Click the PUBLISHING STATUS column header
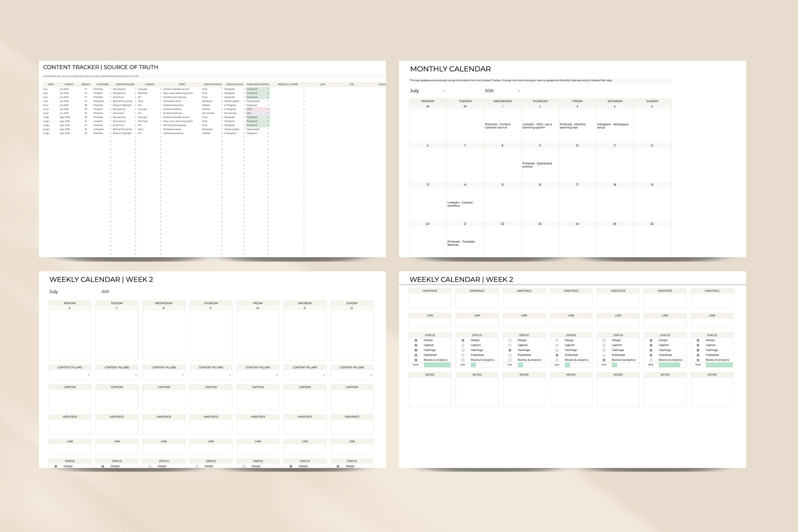Screen dimensions: 798x532 click(x=258, y=85)
